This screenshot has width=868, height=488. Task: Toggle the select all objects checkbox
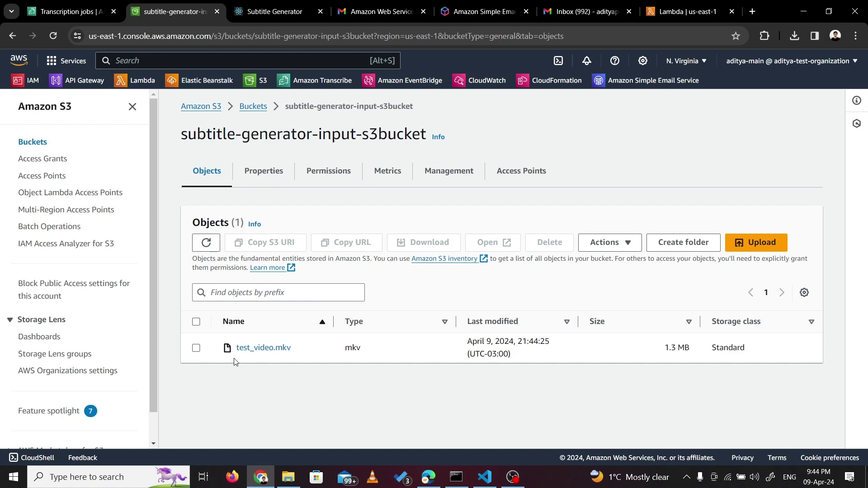click(196, 322)
